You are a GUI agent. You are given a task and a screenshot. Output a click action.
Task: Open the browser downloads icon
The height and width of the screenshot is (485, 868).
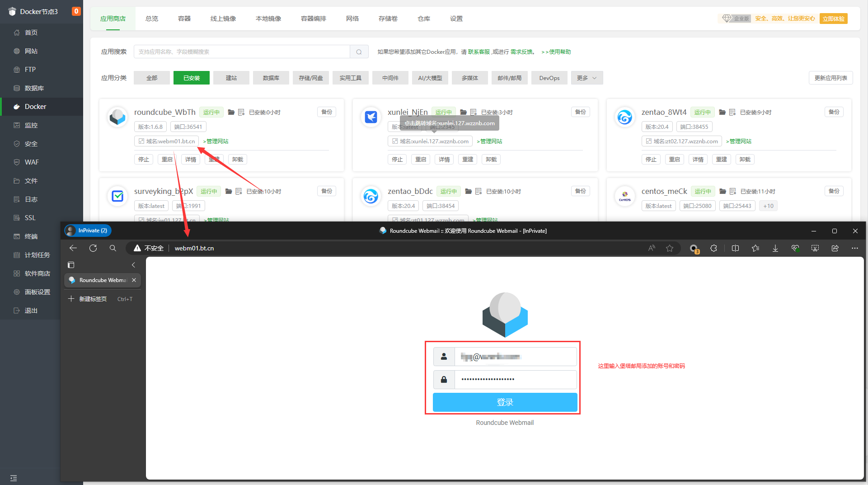tap(775, 248)
